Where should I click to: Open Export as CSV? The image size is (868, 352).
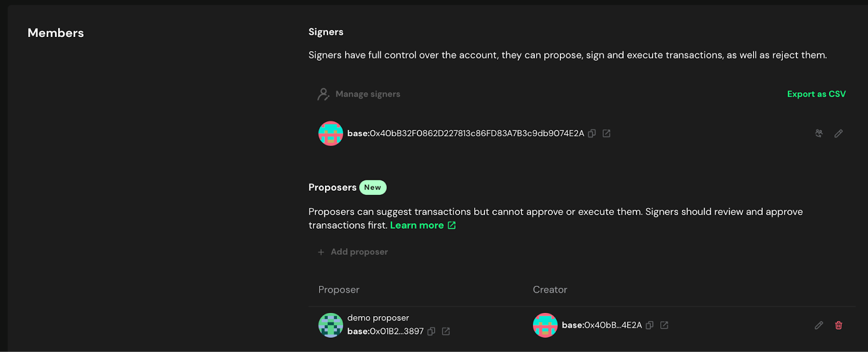(816, 93)
